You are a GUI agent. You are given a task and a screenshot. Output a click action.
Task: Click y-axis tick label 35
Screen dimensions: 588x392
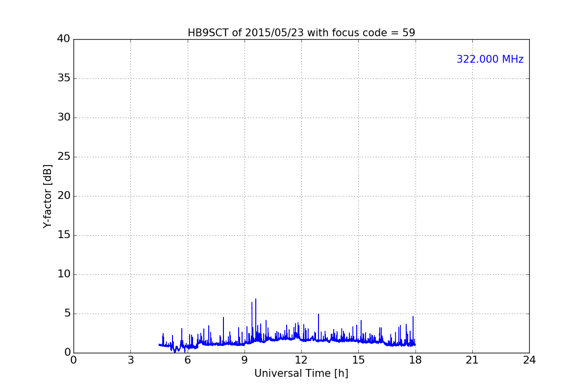64,78
